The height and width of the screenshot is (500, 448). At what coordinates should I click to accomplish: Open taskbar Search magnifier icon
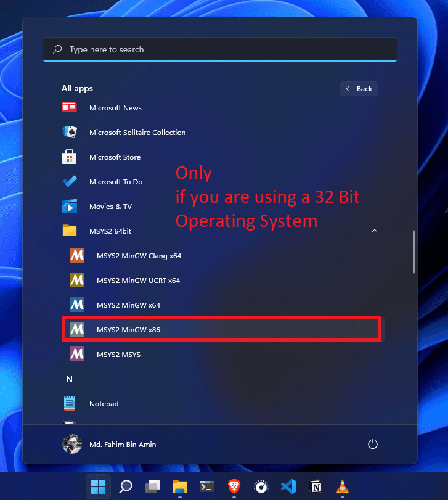coord(126,486)
